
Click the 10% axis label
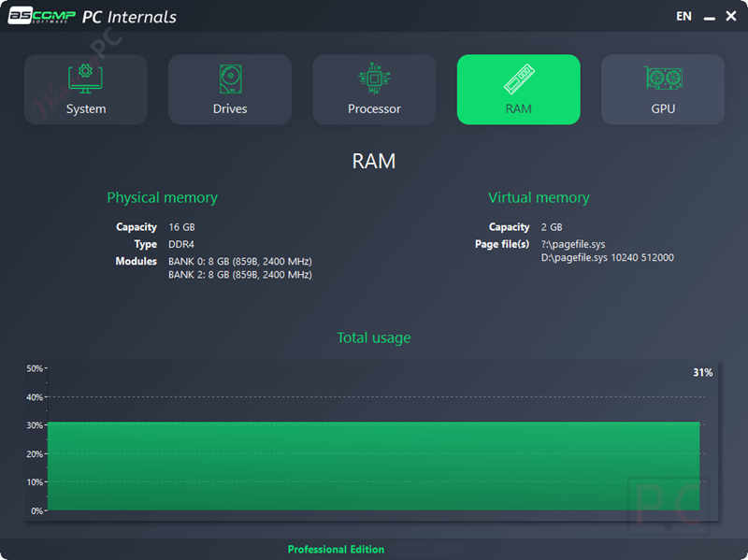click(35, 481)
